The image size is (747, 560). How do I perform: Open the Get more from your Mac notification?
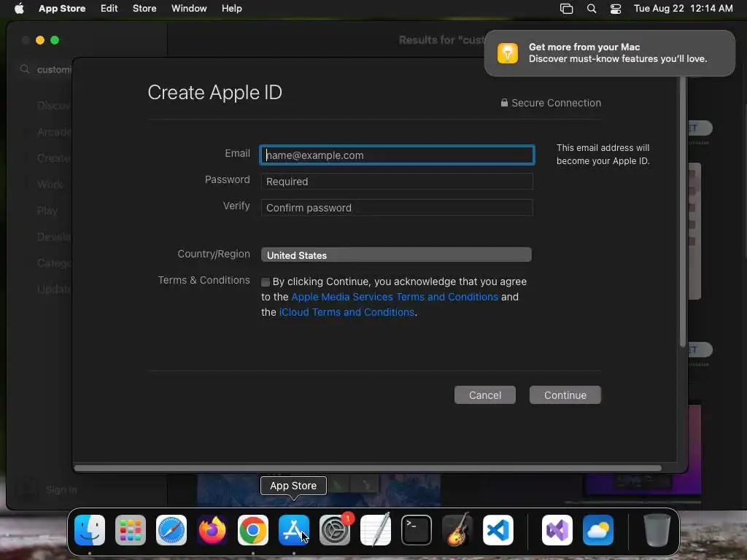[609, 52]
